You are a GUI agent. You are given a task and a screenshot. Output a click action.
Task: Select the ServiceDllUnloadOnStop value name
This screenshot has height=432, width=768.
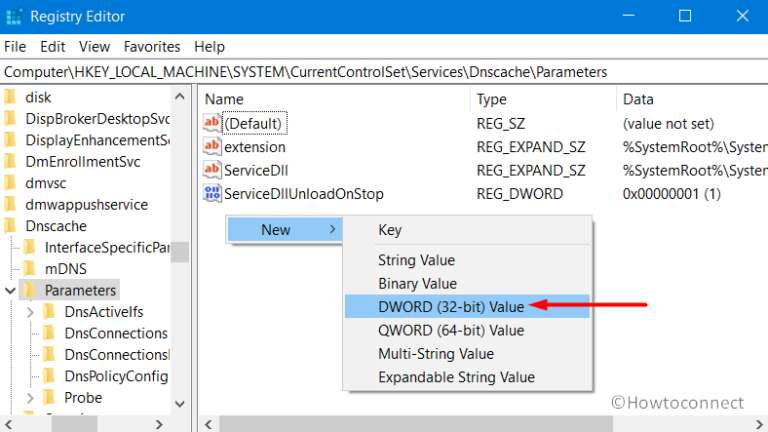pyautogui.click(x=304, y=194)
